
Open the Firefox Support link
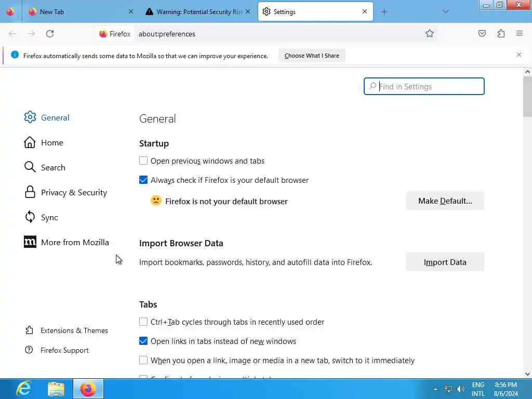coord(57,350)
